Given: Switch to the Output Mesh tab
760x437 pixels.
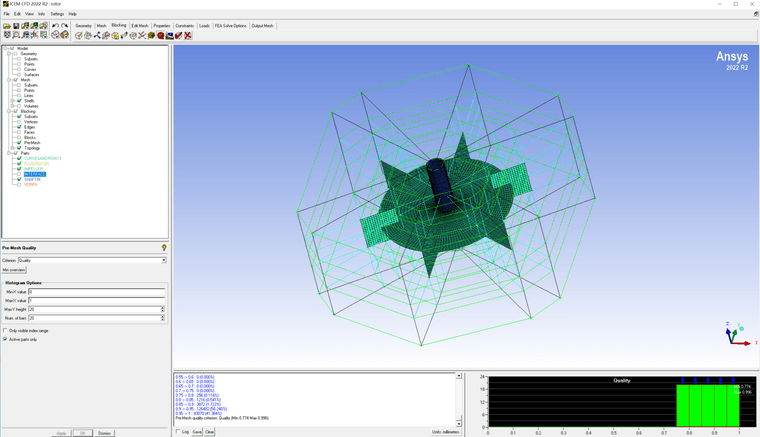Looking at the screenshot, I should click(262, 26).
